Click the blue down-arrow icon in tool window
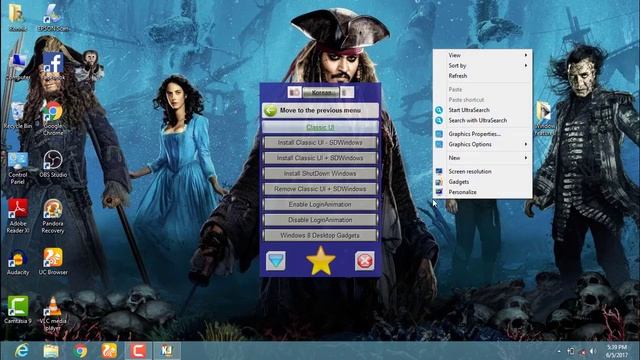Screen dimensions: 640x360 pos(276,261)
